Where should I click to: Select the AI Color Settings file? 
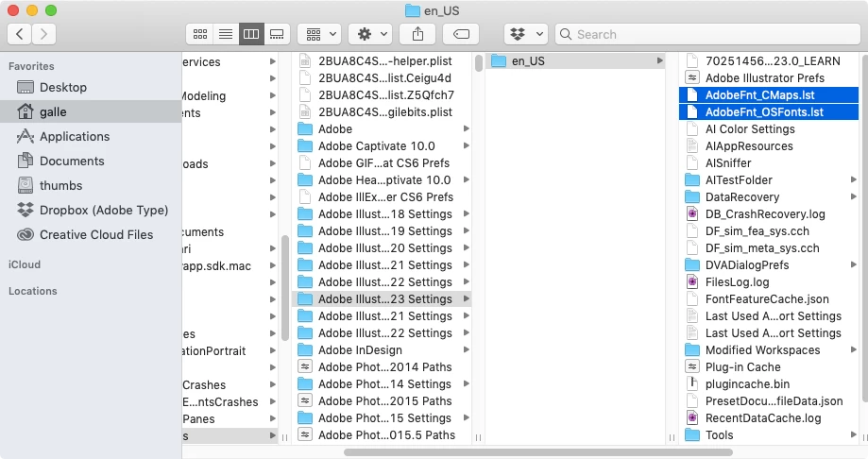point(769,129)
